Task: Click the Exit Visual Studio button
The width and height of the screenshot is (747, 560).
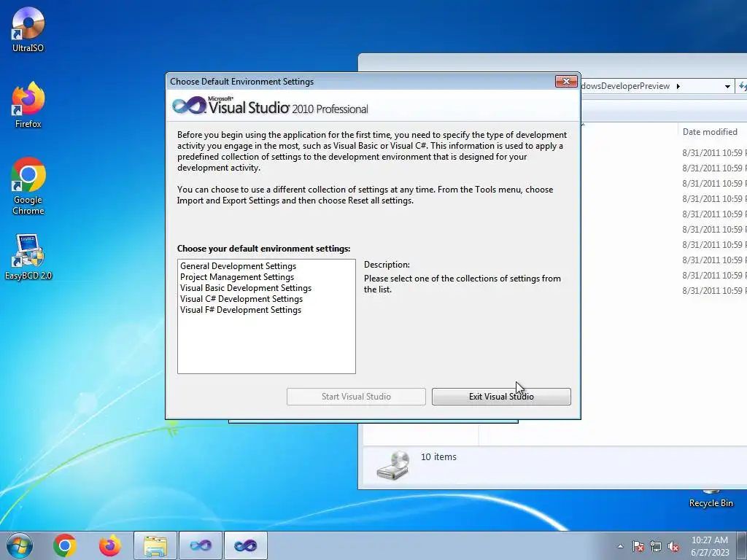Action: click(x=501, y=397)
